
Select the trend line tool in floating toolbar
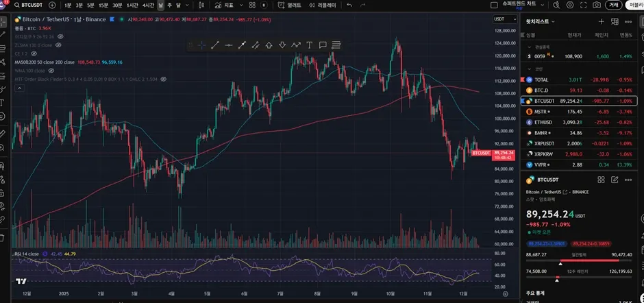coord(215,45)
